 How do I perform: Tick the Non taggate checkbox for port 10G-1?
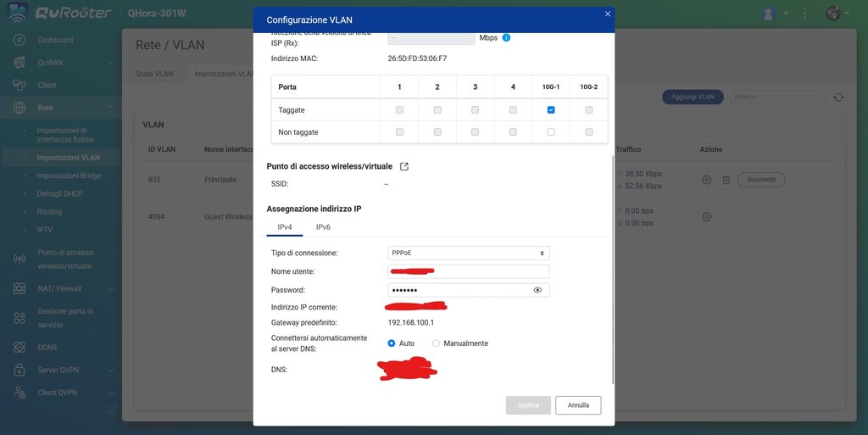(551, 132)
